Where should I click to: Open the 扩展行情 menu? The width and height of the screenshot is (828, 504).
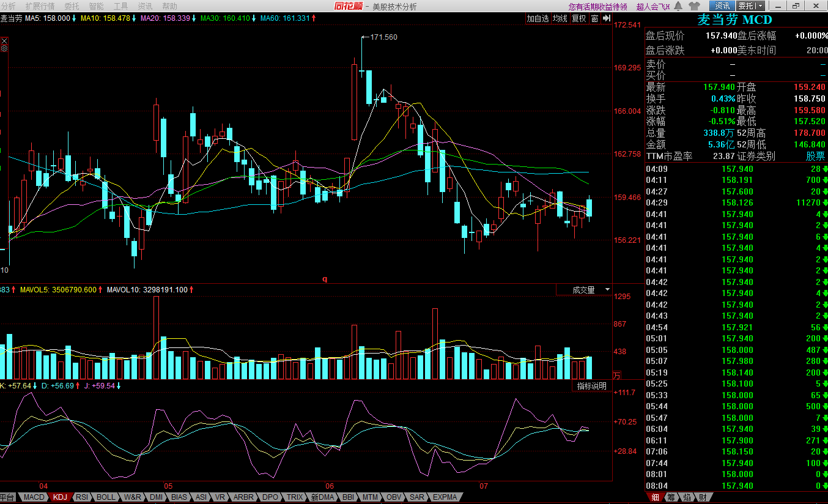pyautogui.click(x=40, y=6)
